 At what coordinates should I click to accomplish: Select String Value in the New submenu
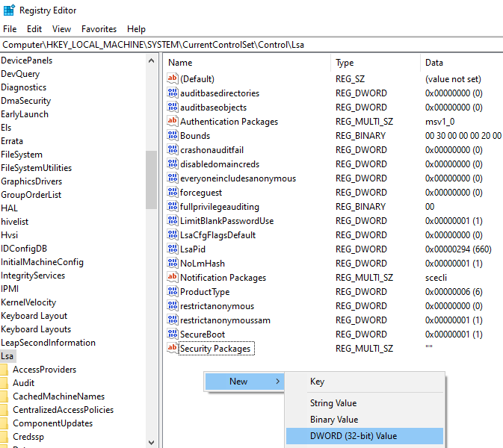[333, 403]
